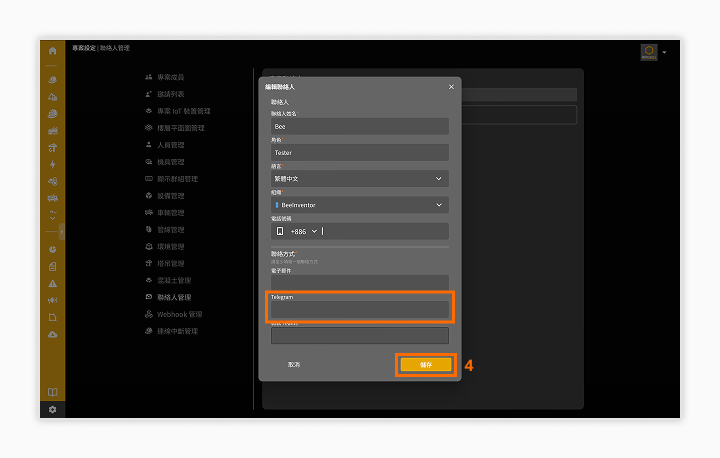
Task: Expand the orange sidebar with the side handle
Action: (62, 232)
